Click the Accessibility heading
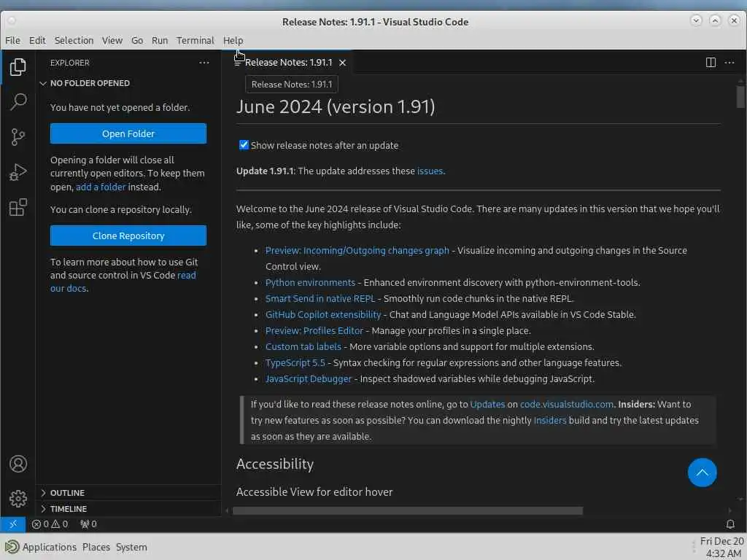The width and height of the screenshot is (747, 560). click(275, 463)
